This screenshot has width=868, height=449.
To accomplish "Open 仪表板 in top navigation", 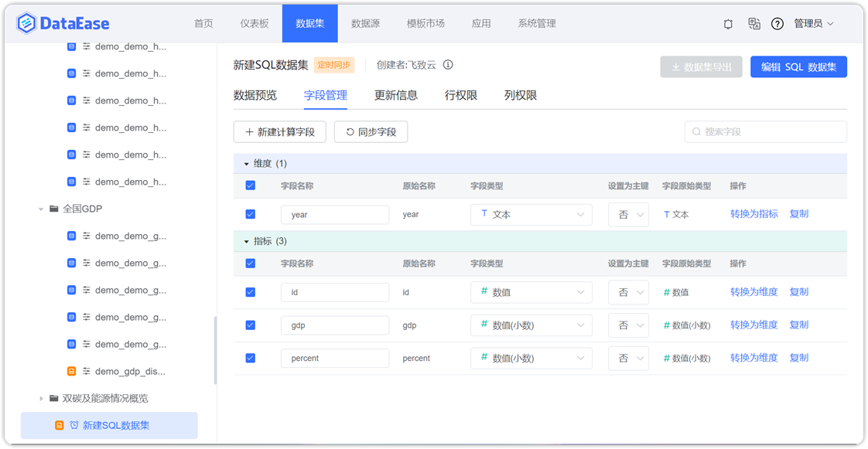I will pyautogui.click(x=254, y=24).
